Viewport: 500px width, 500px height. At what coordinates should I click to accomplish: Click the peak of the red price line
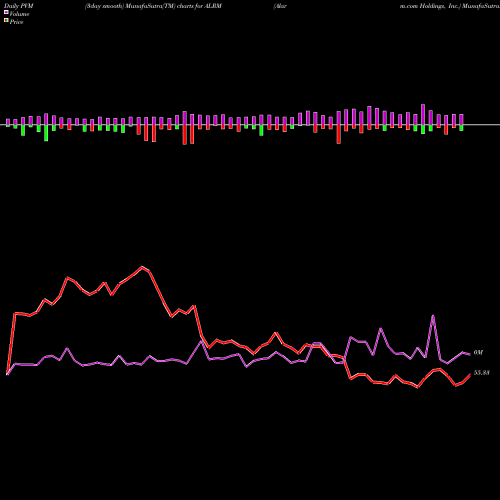[142, 267]
